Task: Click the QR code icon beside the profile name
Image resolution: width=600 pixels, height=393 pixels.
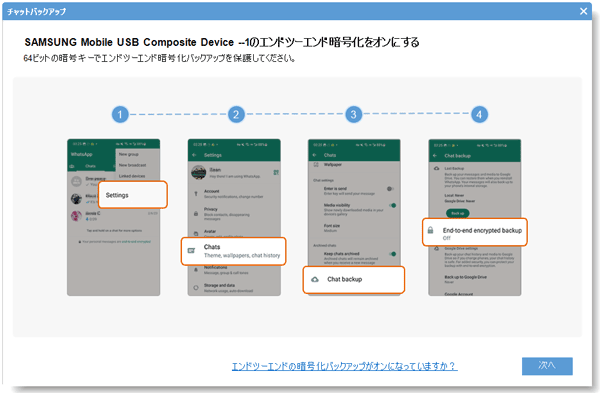Action: (276, 173)
